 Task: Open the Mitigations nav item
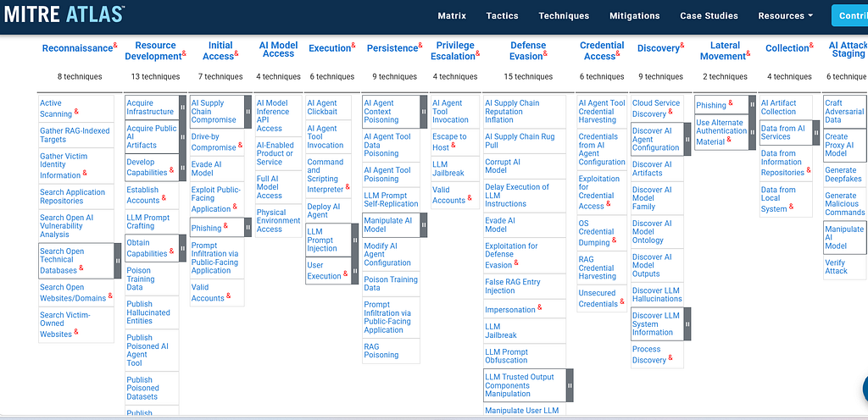pyautogui.click(x=635, y=15)
